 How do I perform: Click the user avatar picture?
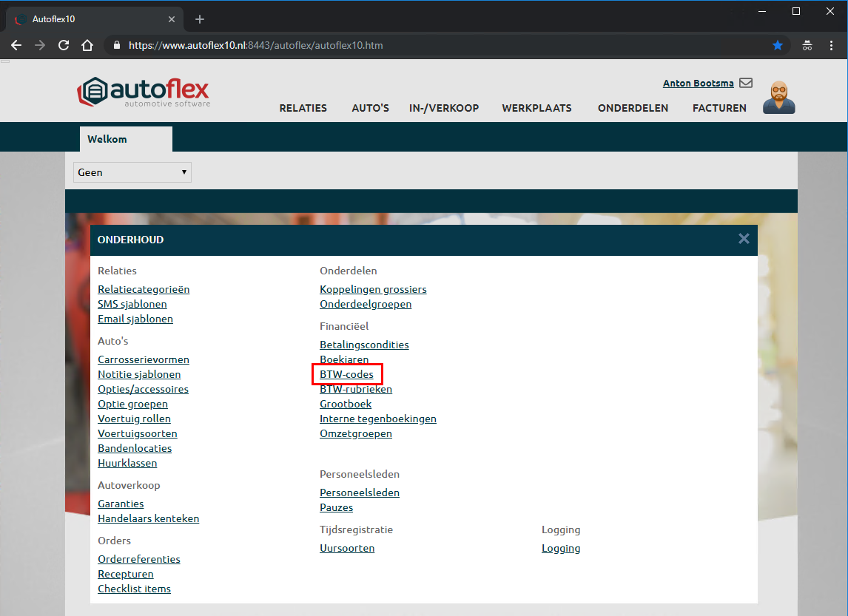(x=778, y=98)
